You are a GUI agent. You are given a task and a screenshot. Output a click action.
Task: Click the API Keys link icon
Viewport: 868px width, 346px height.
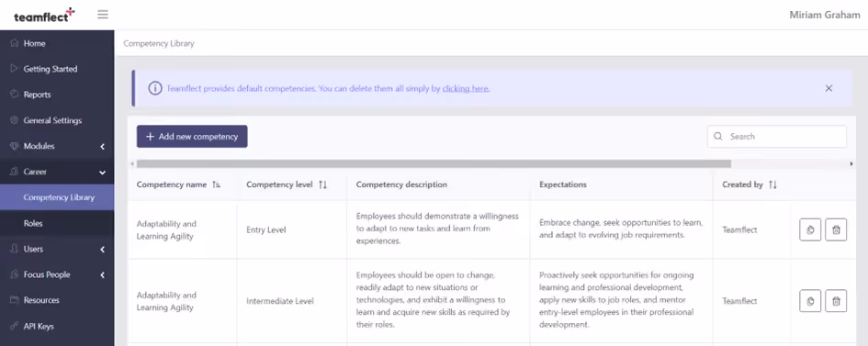pos(15,326)
